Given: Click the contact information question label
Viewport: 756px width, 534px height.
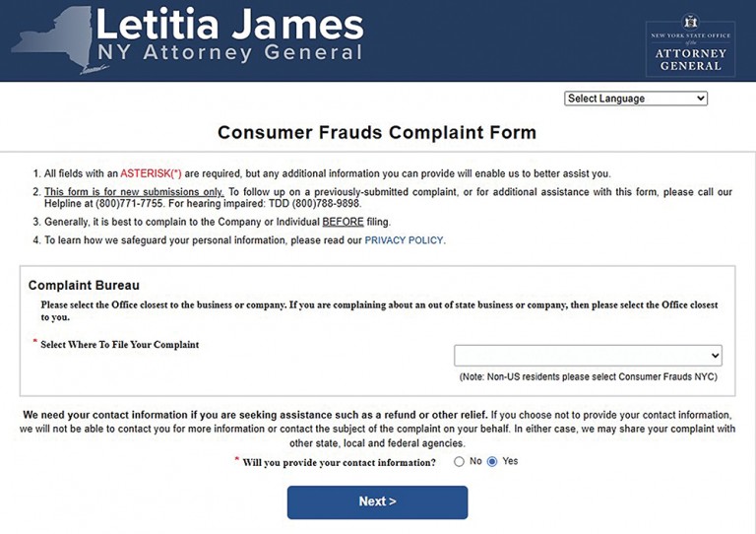Looking at the screenshot, I should (339, 462).
